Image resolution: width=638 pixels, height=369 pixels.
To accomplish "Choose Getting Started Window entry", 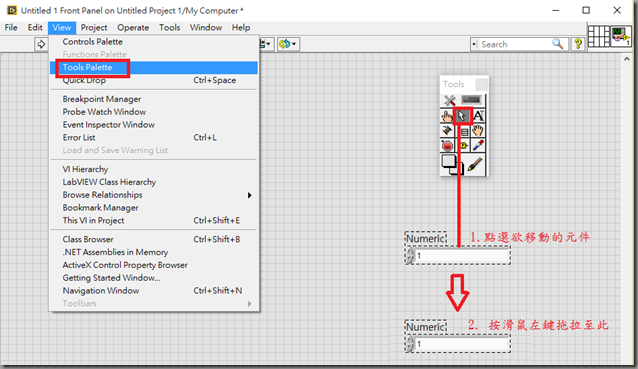I will [154, 278].
